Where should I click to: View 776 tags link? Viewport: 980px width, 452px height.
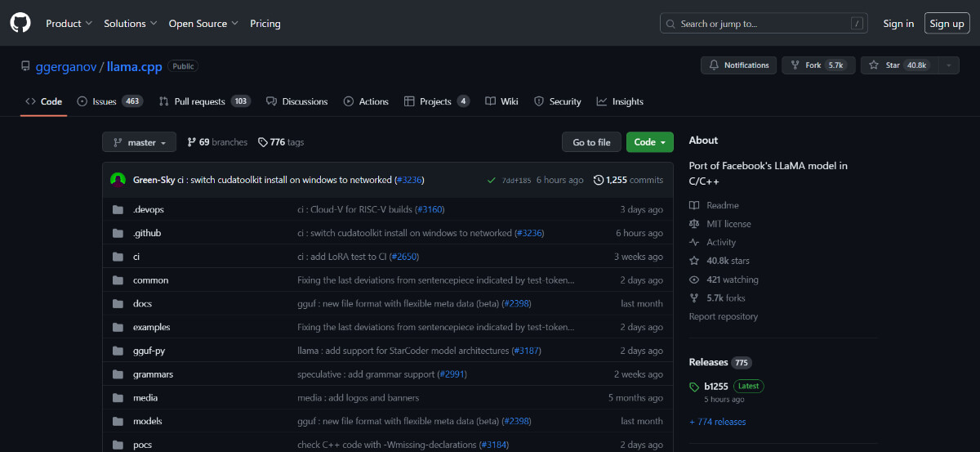[281, 142]
